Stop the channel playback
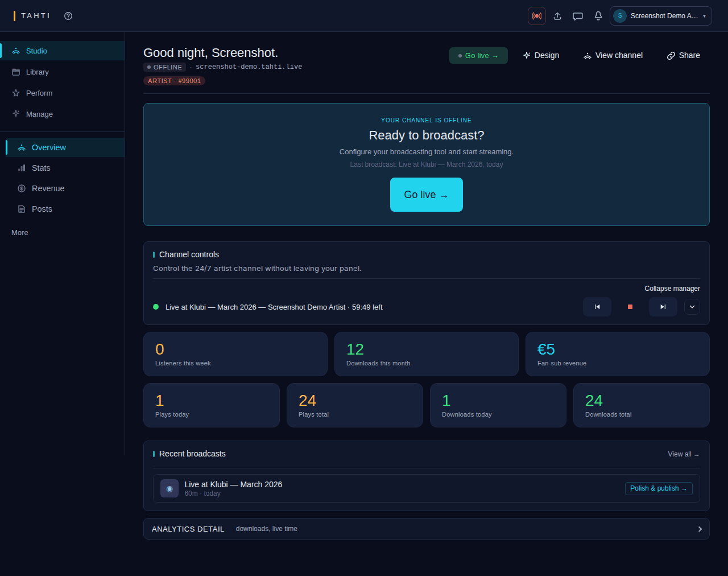Image resolution: width=728 pixels, height=576 pixels. 630,307
